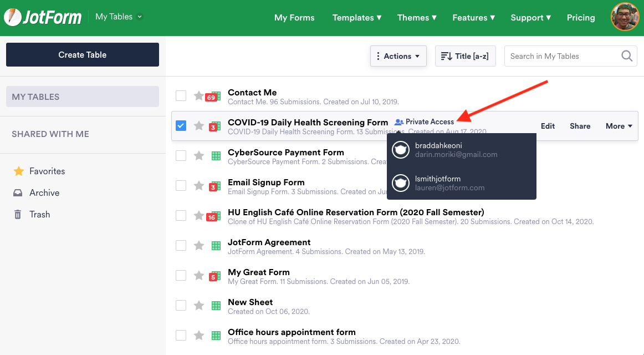The image size is (644, 355).
Task: Open the Contact Me table title
Action: tap(252, 93)
